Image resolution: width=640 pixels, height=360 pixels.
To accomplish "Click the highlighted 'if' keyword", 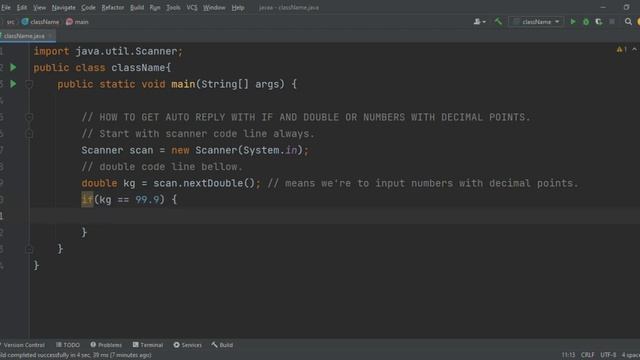I will click(x=87, y=200).
